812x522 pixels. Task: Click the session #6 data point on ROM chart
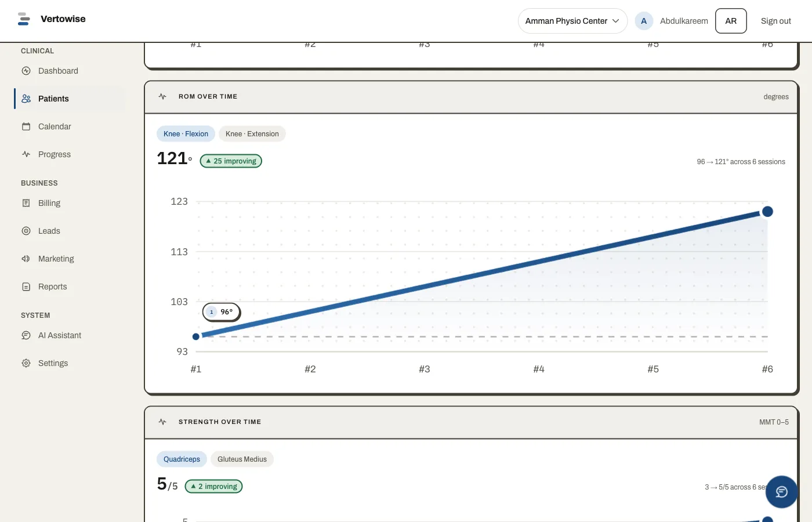click(767, 212)
